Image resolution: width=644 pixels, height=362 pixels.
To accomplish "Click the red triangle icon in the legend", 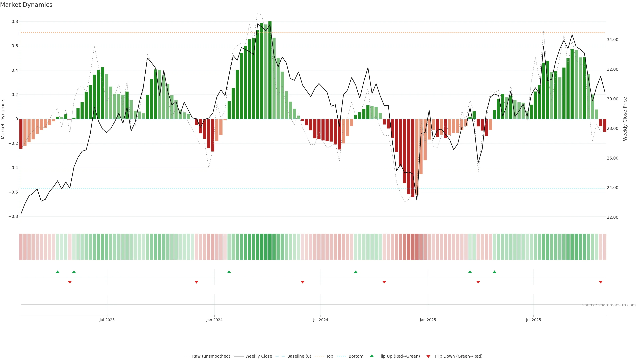I will [x=428, y=356].
